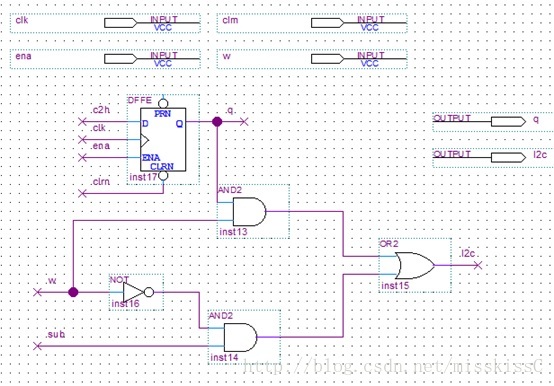The width and height of the screenshot is (554, 386).
Task: Click the 'NOT' symbol type label
Action: pyautogui.click(x=119, y=280)
